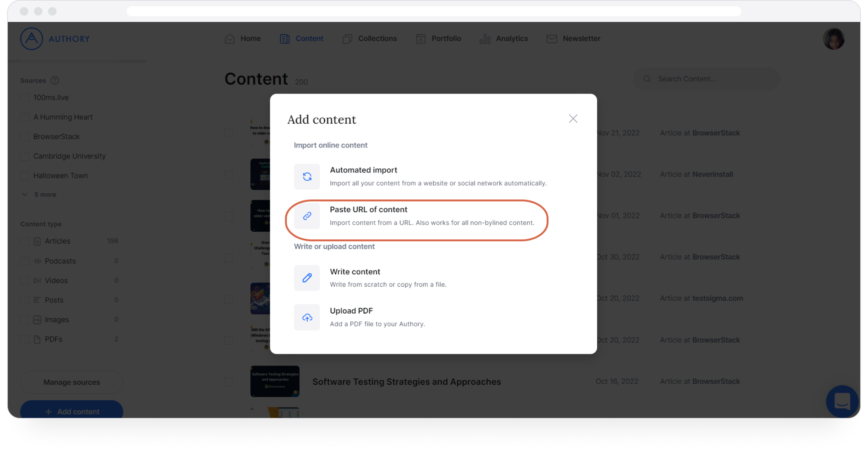
Task: Close the Add content dialog
Action: point(573,118)
